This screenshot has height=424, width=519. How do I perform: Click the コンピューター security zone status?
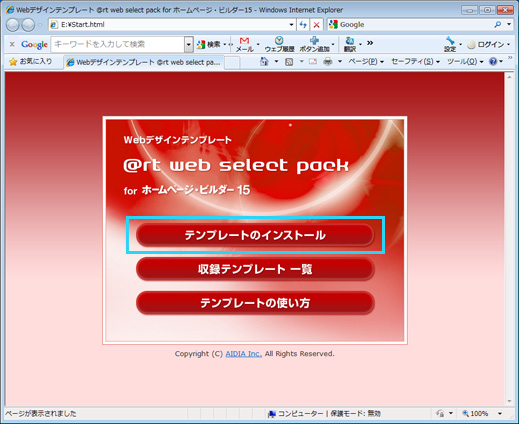point(324,413)
